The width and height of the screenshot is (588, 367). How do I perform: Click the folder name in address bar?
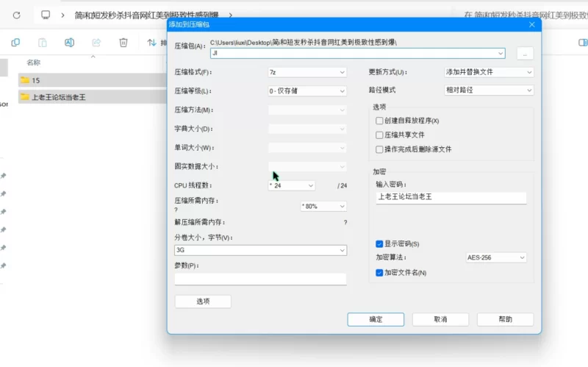(146, 15)
